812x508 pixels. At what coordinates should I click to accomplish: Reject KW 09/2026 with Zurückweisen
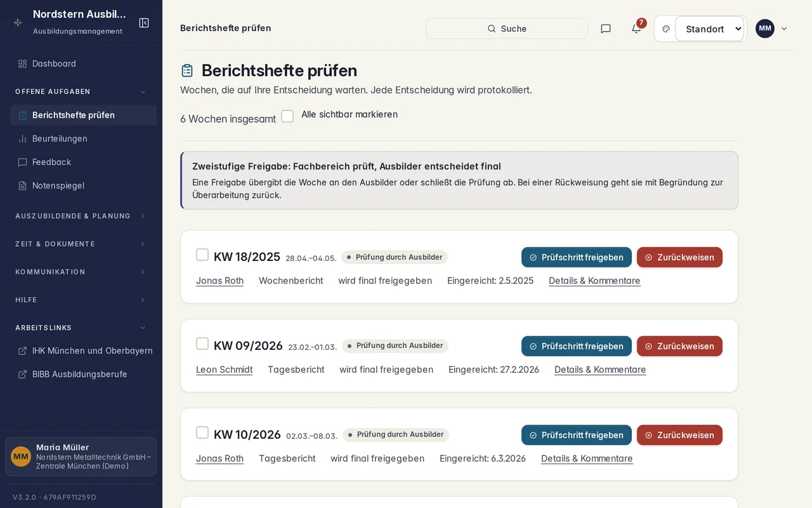pyautogui.click(x=679, y=346)
